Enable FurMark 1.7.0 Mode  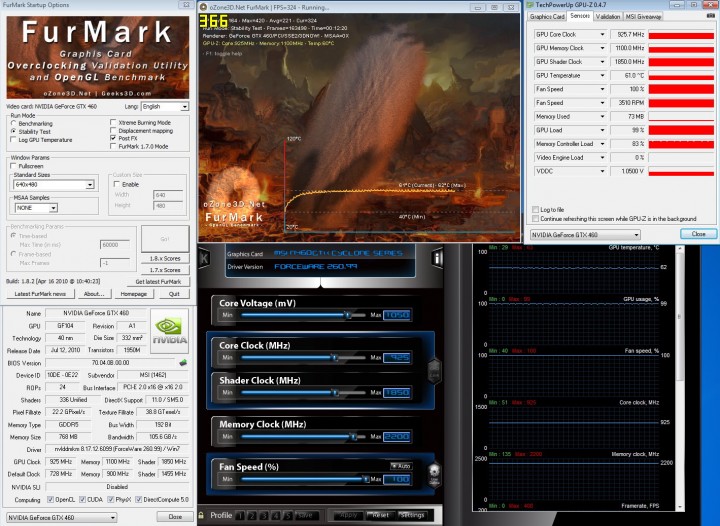pyautogui.click(x=113, y=146)
